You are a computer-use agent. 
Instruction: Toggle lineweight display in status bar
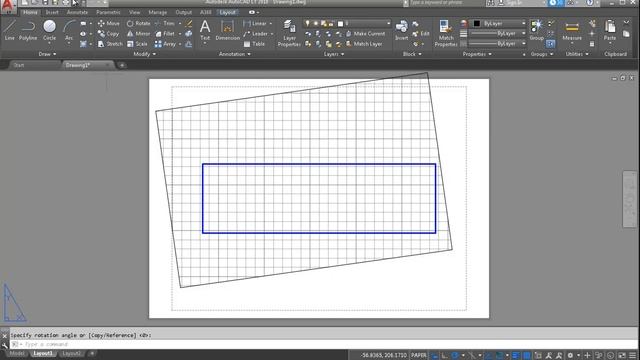coord(516,356)
